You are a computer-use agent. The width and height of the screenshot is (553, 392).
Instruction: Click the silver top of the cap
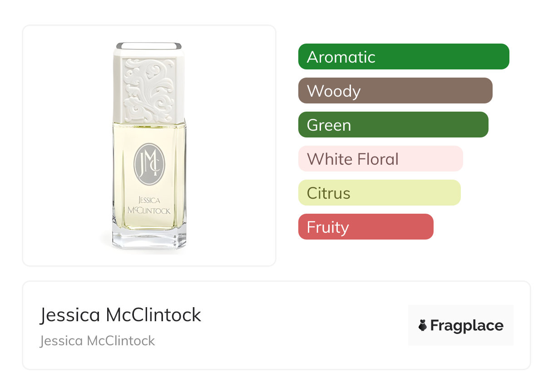[x=149, y=45]
